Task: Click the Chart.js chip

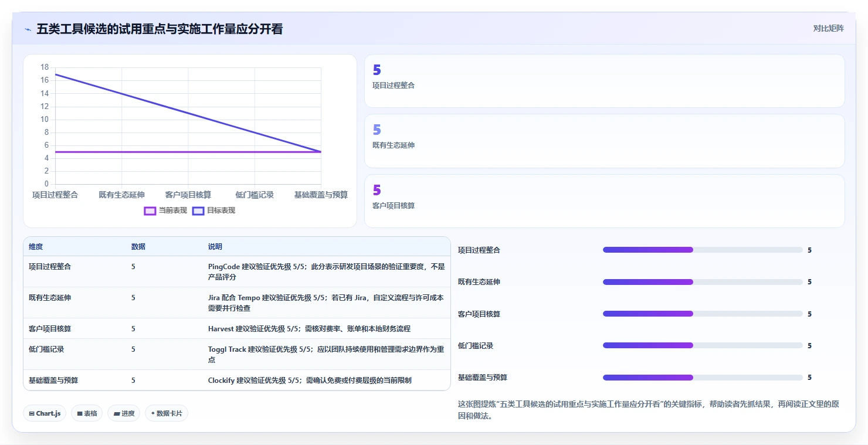Action: pos(45,413)
